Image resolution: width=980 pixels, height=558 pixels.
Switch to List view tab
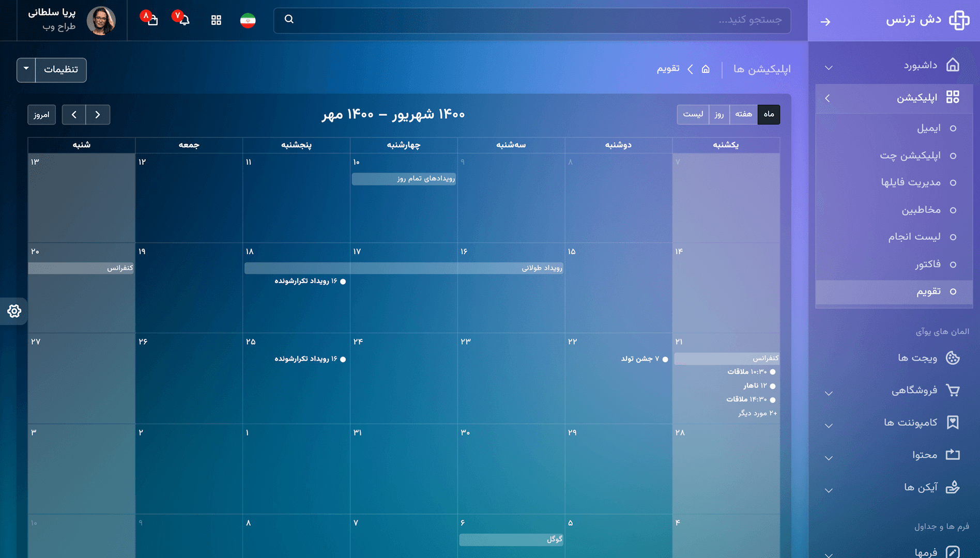click(693, 115)
